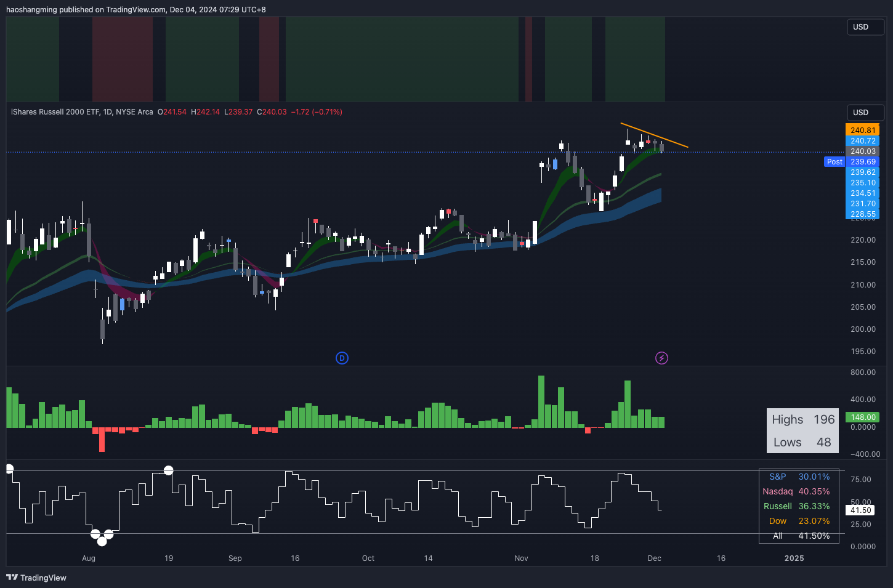This screenshot has width=893, height=588.
Task: Click the 195.00 price scale label
Action: [863, 352]
